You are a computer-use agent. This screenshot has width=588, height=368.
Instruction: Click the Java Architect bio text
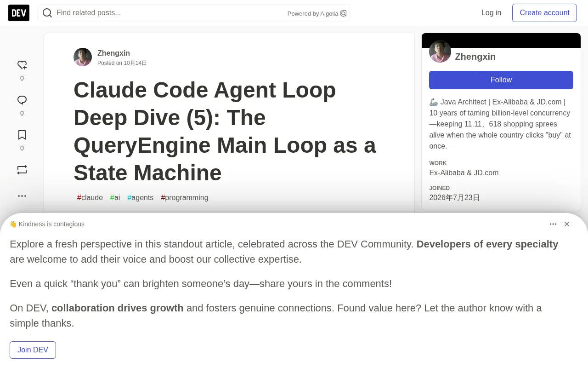[500, 124]
